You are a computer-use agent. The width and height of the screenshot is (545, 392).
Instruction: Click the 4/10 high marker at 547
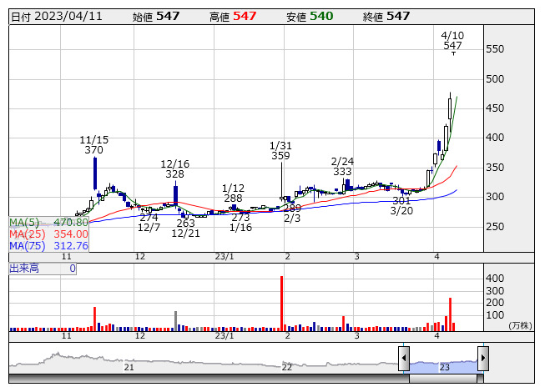tap(453, 46)
